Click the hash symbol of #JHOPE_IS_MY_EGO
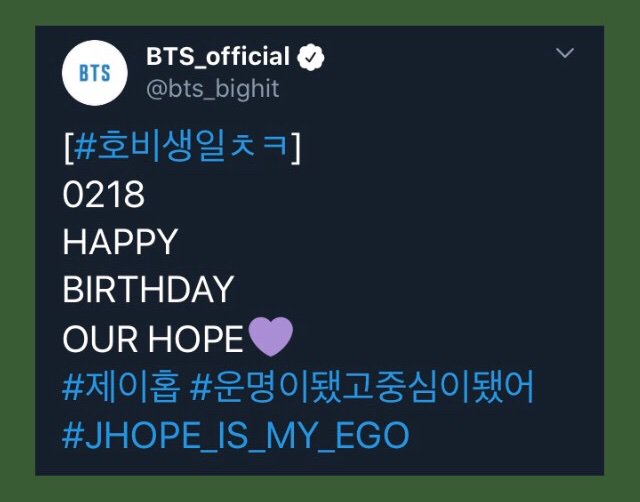Screen dimensions: 640x502 (x=72, y=436)
